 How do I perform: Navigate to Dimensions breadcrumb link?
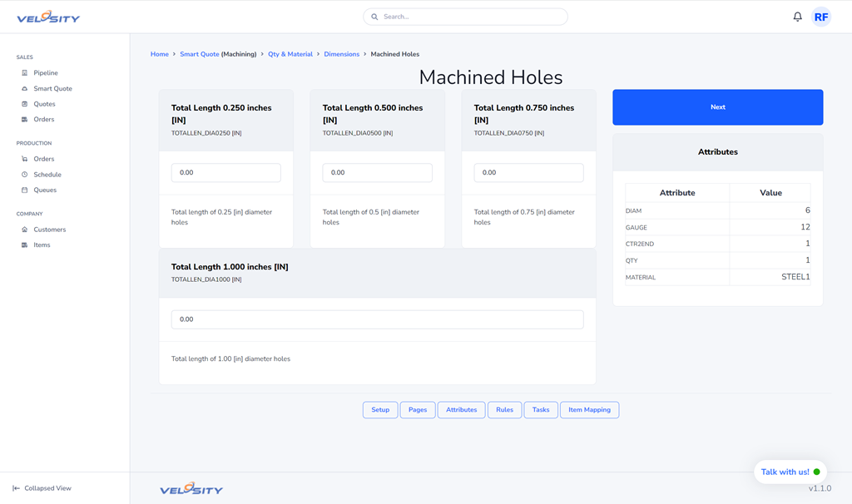[x=341, y=54]
